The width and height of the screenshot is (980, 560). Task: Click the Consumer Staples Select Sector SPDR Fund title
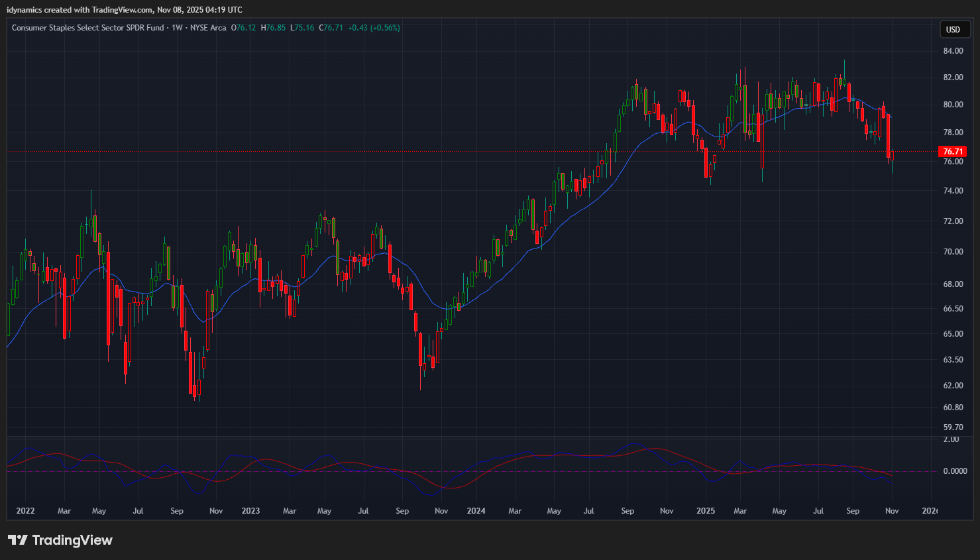click(x=87, y=28)
